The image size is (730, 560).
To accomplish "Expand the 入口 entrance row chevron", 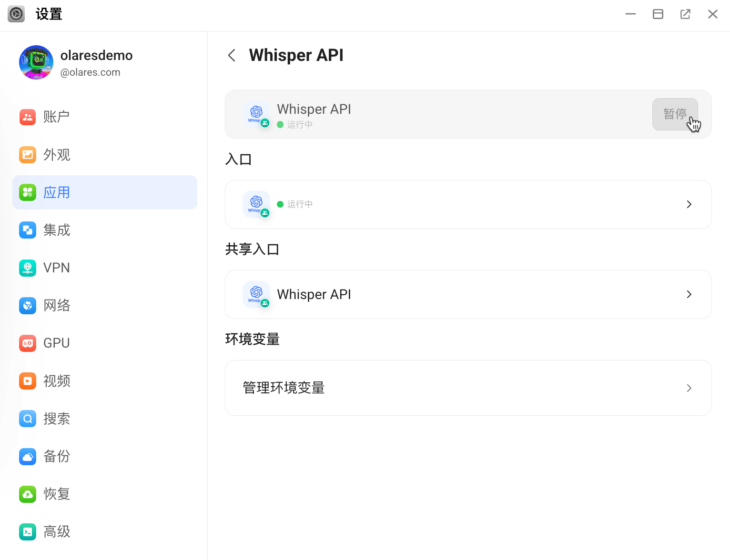I will click(x=689, y=204).
